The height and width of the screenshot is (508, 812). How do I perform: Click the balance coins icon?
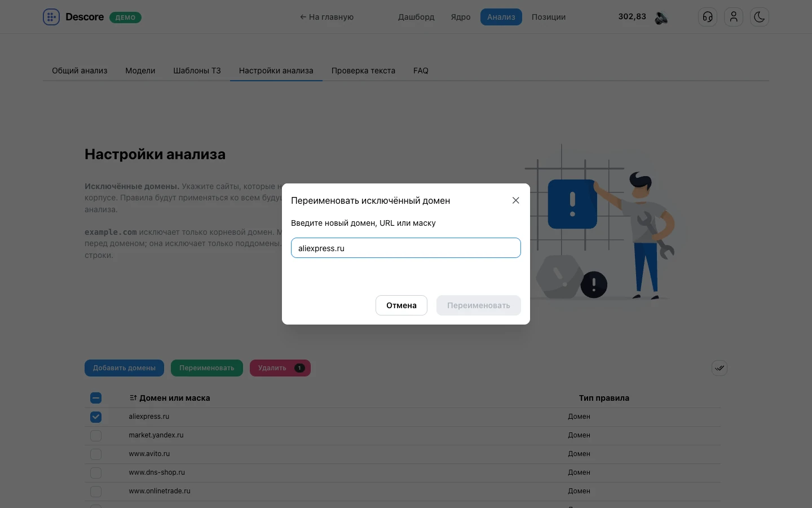(x=661, y=17)
